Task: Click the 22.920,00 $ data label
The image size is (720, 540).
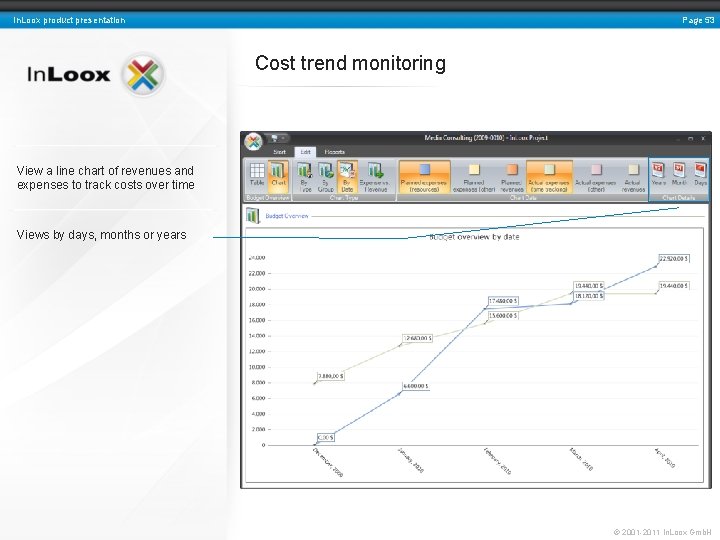Action: [674, 259]
